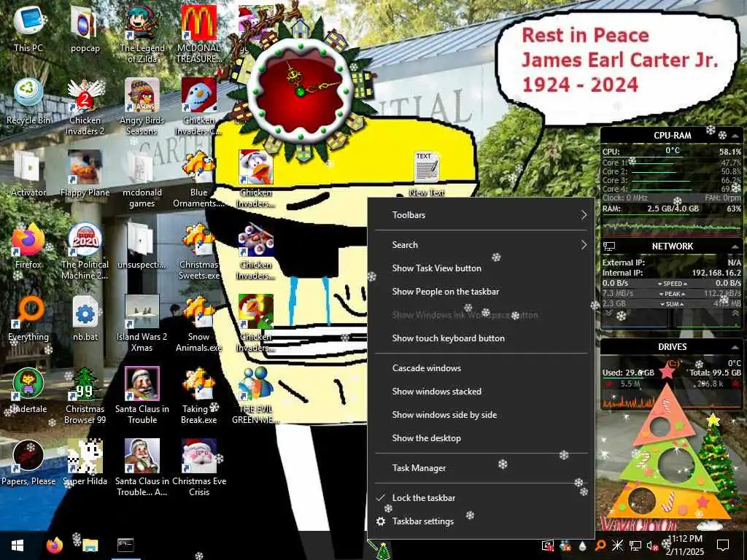Select Island Wars 2 Xmas icon
747x560 pixels.
[142, 322]
